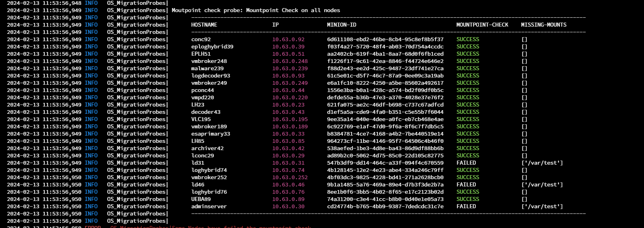Click the minion ID starting with cd24774b

click(385, 206)
